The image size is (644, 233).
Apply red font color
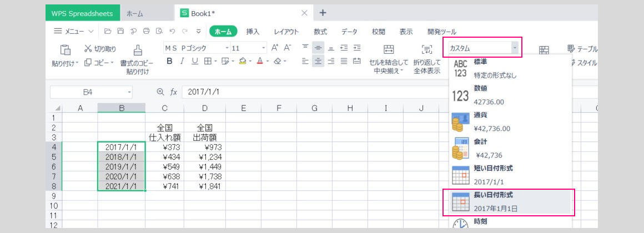pyautogui.click(x=260, y=61)
